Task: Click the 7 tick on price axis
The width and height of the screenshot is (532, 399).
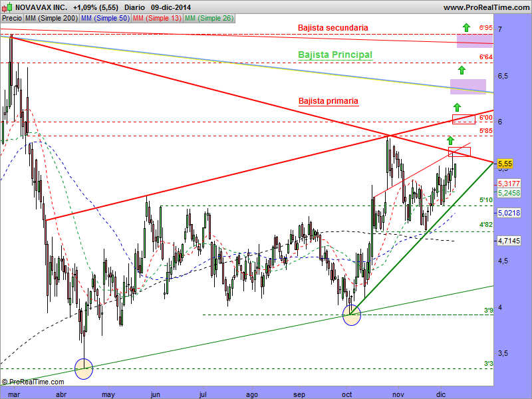Action: coord(500,29)
